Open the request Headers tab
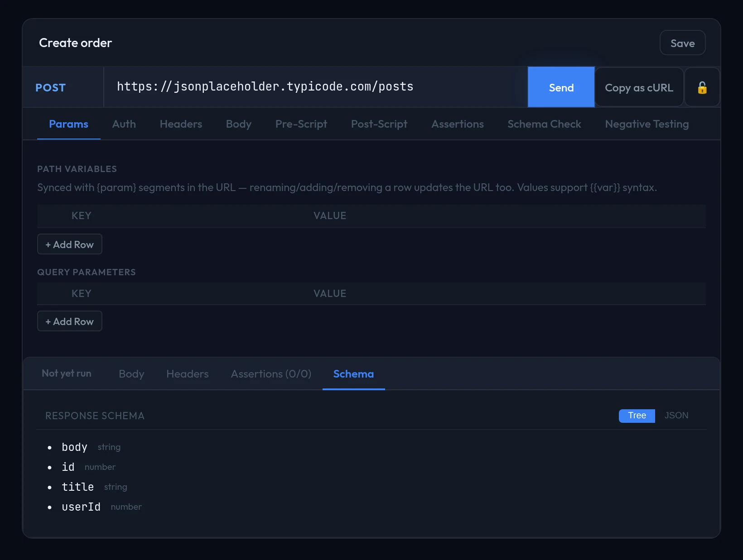This screenshot has height=560, width=743. pyautogui.click(x=181, y=124)
